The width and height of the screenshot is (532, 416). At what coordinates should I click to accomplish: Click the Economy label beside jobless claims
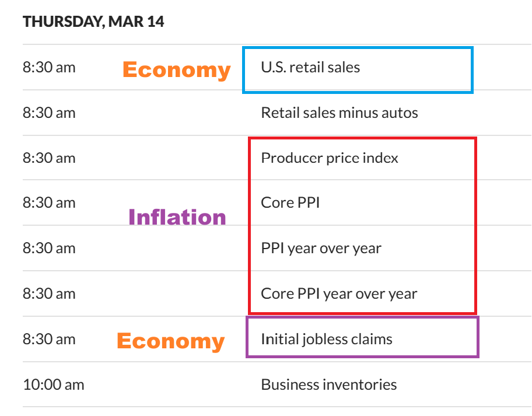(170, 341)
